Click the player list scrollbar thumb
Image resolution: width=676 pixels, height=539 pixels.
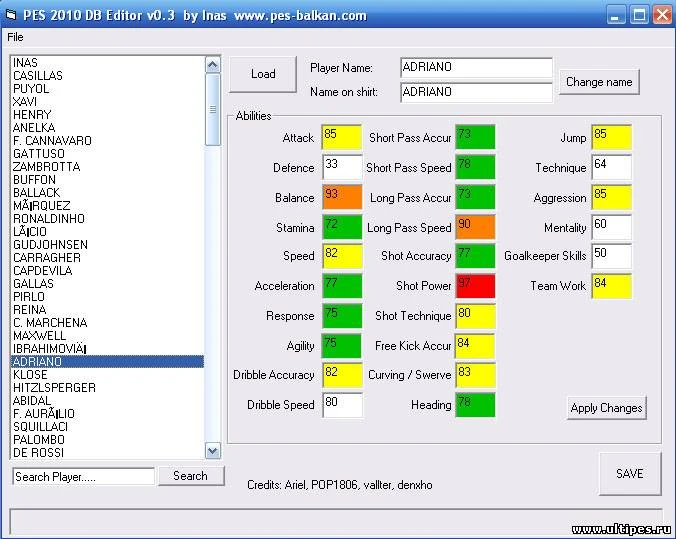click(x=213, y=109)
